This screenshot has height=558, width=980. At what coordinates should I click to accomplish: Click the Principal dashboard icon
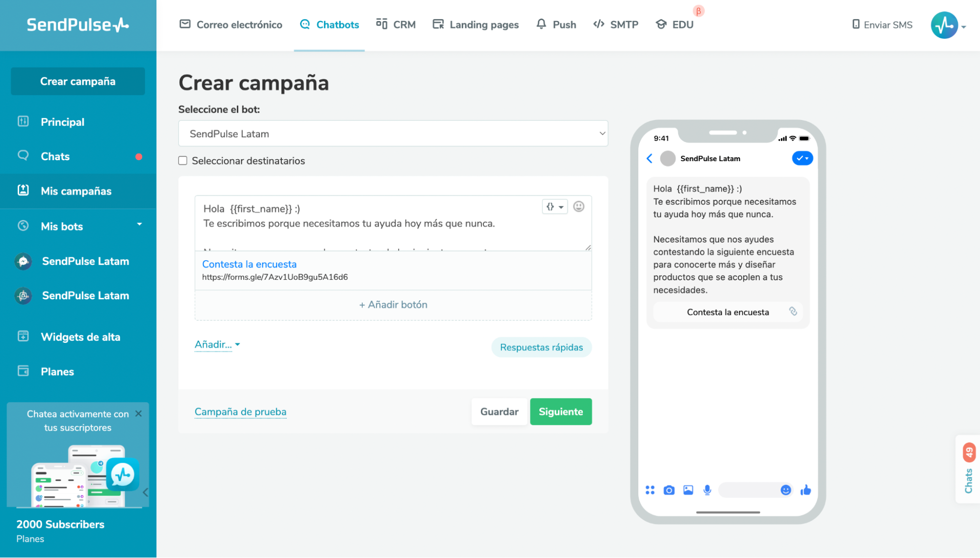23,121
